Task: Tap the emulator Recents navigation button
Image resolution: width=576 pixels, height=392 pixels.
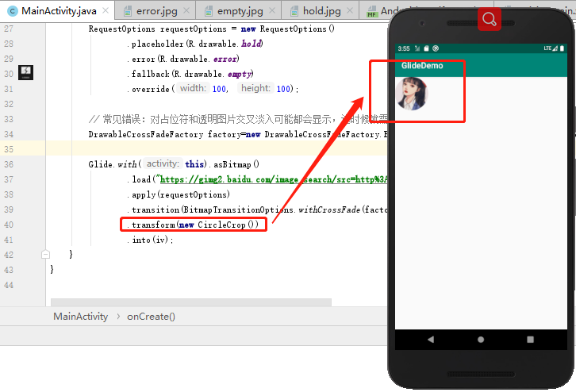Action: click(530, 340)
